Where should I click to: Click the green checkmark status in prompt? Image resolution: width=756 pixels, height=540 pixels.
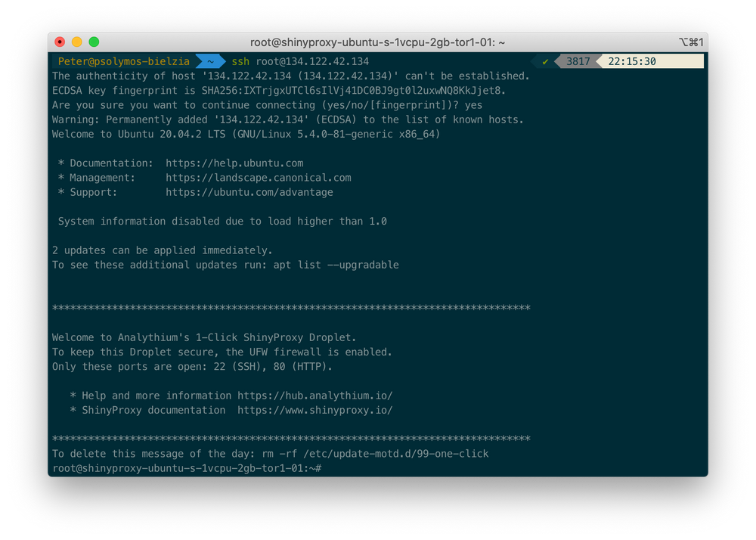pyautogui.click(x=545, y=61)
